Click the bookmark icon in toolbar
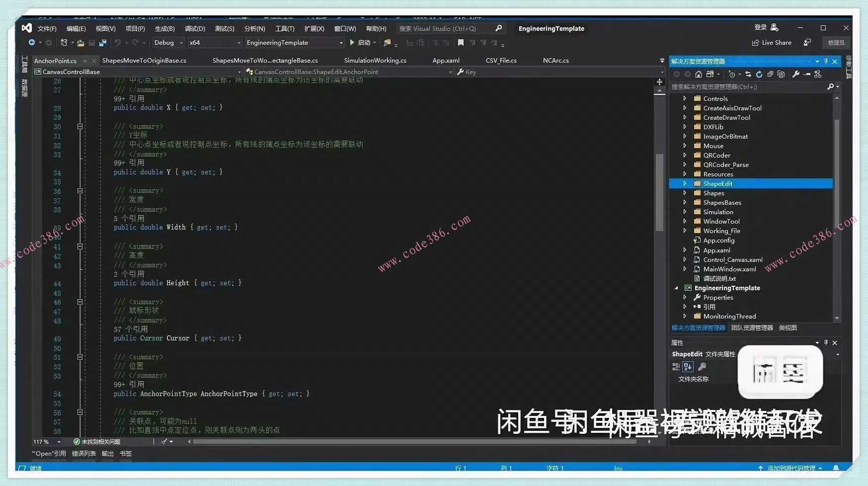 tap(461, 43)
